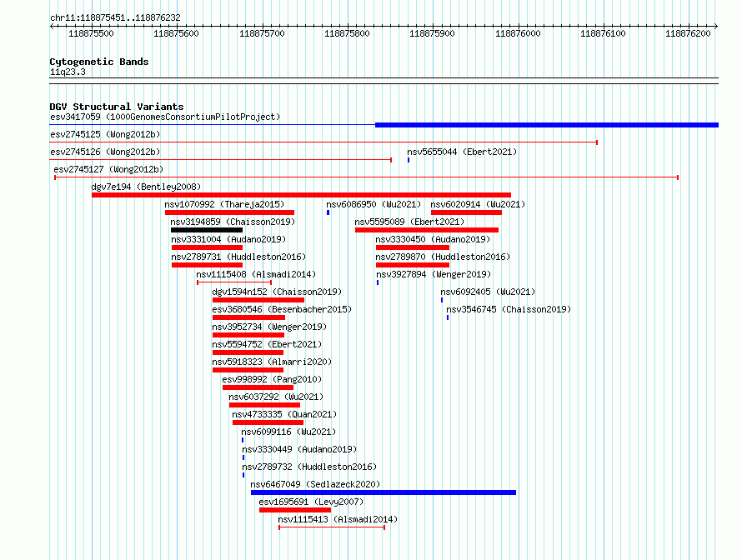
Task: Open dgv1594n152 (Chaisson2019) label
Action: tap(277, 292)
